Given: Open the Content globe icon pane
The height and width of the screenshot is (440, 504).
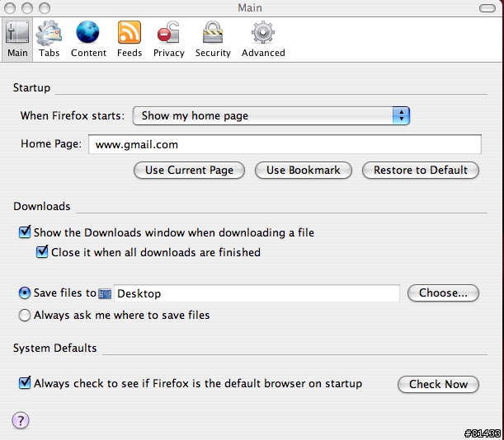Looking at the screenshot, I should [88, 40].
